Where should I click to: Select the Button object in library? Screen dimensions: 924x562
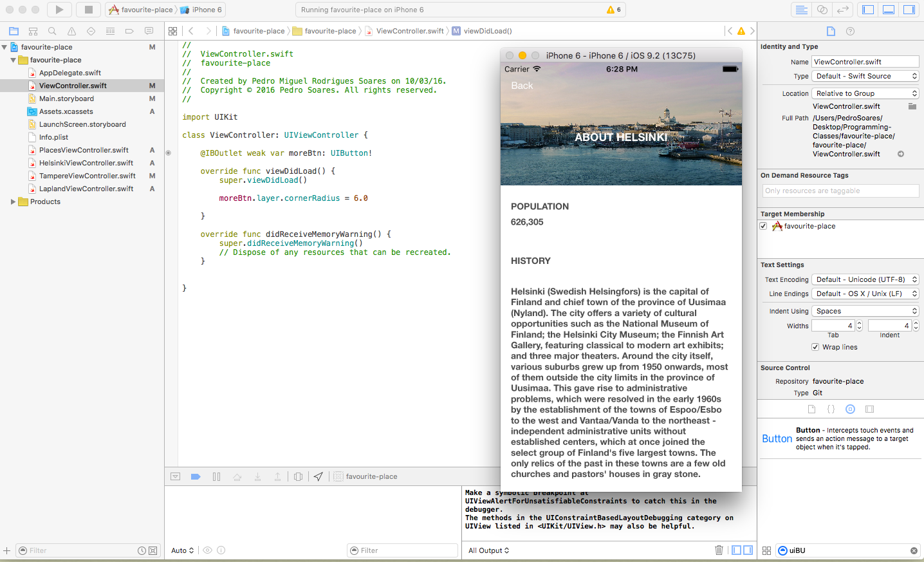(x=840, y=438)
